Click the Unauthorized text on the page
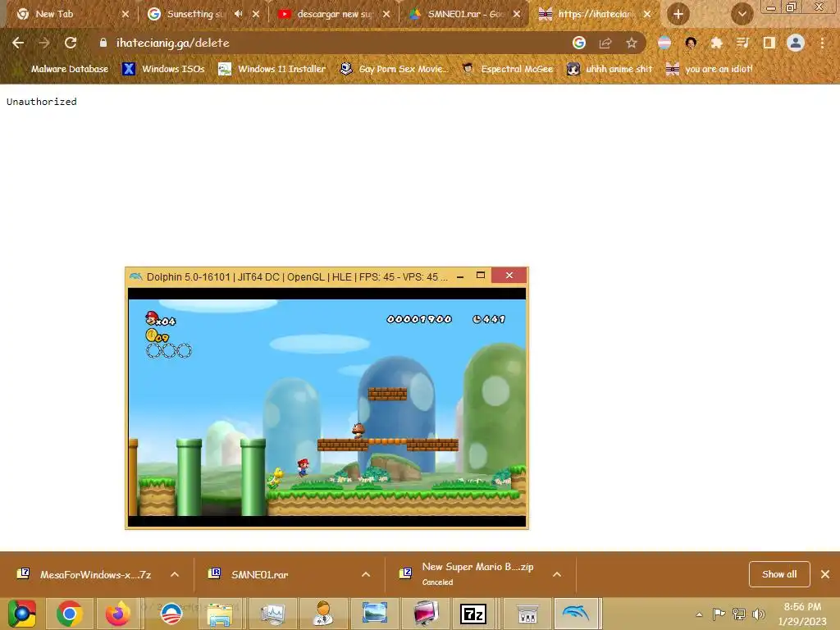The height and width of the screenshot is (630, 840). (41, 102)
